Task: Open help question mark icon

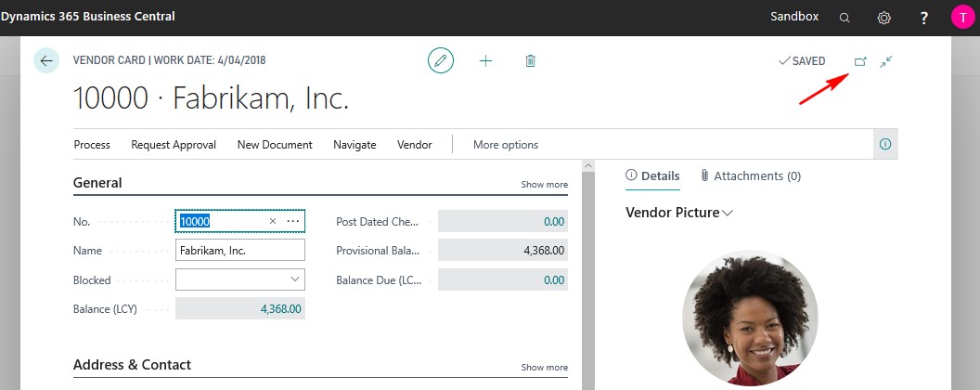Action: point(924,18)
